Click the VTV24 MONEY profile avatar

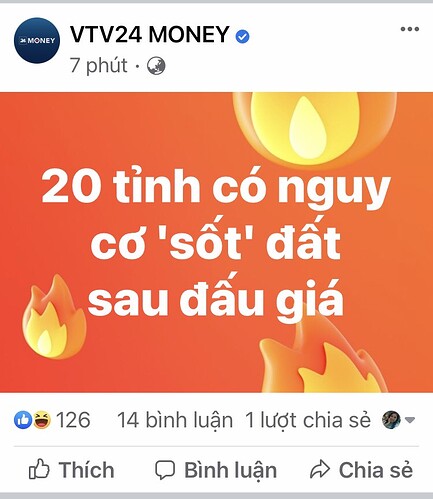[x=37, y=40]
